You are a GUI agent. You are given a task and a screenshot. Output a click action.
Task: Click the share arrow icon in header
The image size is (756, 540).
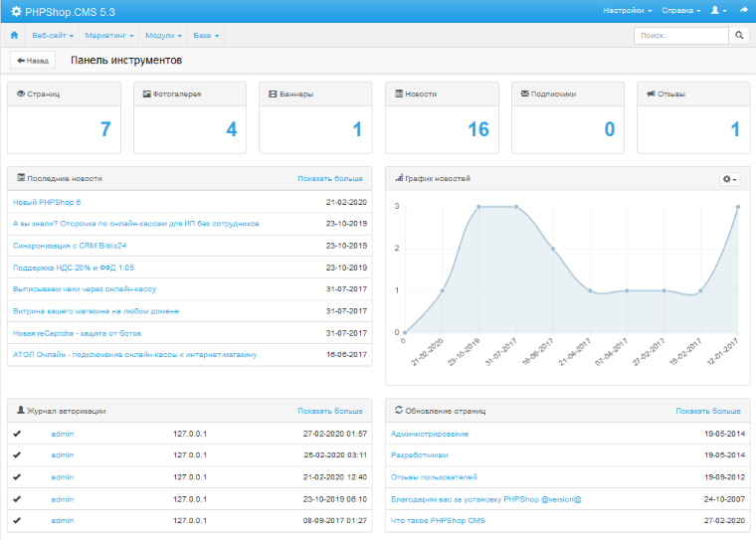point(744,10)
